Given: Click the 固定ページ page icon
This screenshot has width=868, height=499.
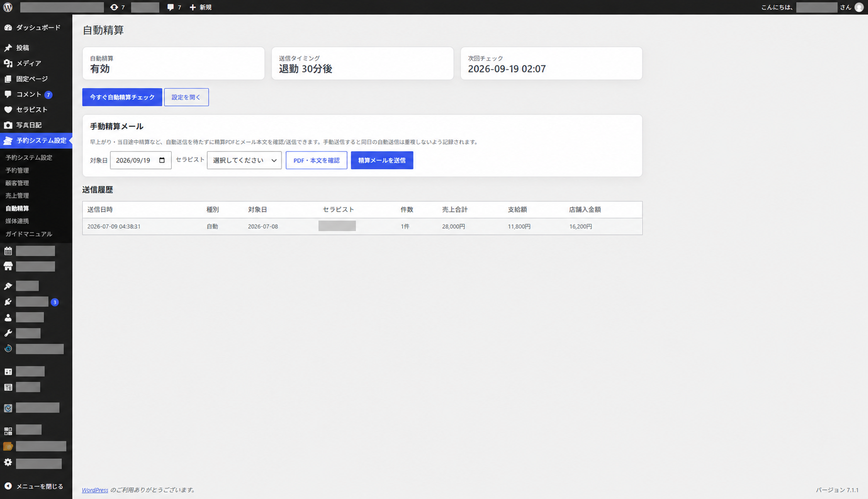Looking at the screenshot, I should click(x=8, y=79).
